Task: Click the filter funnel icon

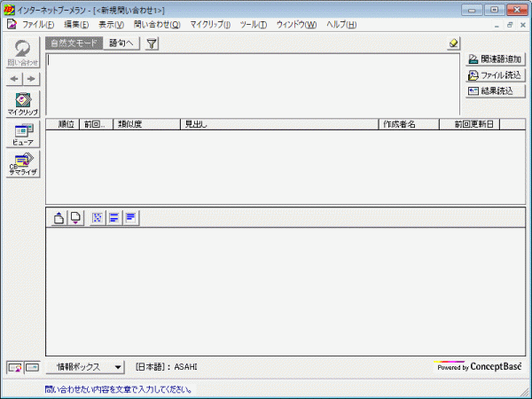Action: click(152, 43)
